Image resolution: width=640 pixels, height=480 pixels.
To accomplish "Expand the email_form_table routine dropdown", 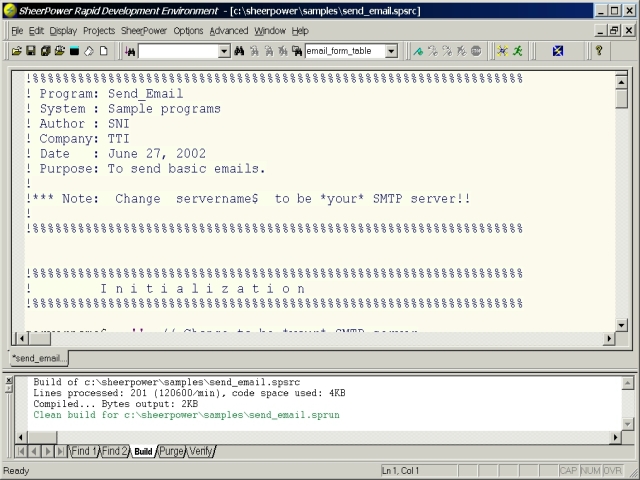I will tap(391, 51).
